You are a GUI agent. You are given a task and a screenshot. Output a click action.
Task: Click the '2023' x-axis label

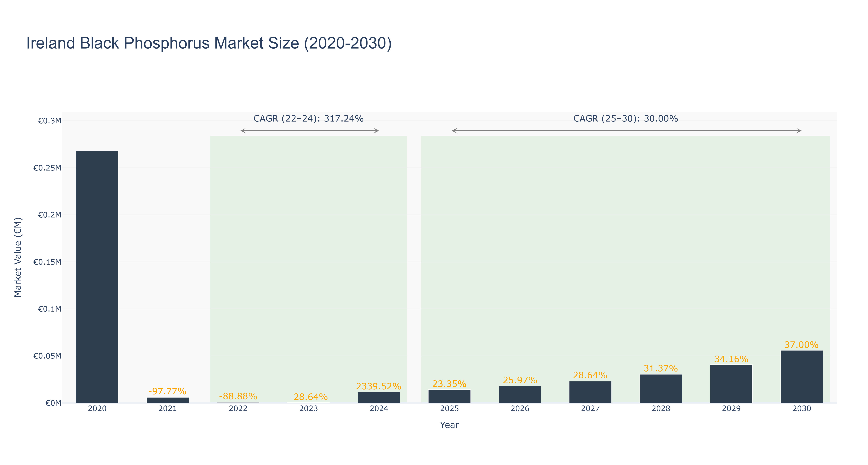point(309,409)
